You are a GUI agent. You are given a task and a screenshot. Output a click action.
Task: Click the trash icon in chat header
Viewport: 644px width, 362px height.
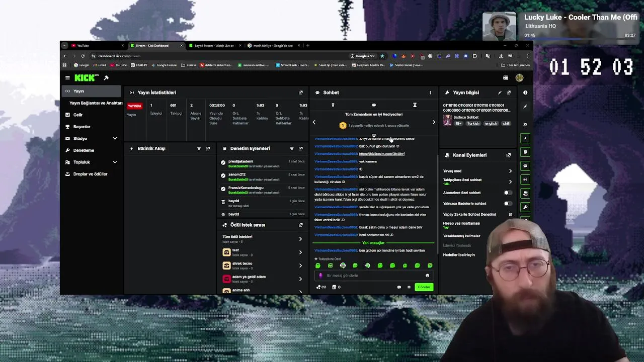(333, 105)
